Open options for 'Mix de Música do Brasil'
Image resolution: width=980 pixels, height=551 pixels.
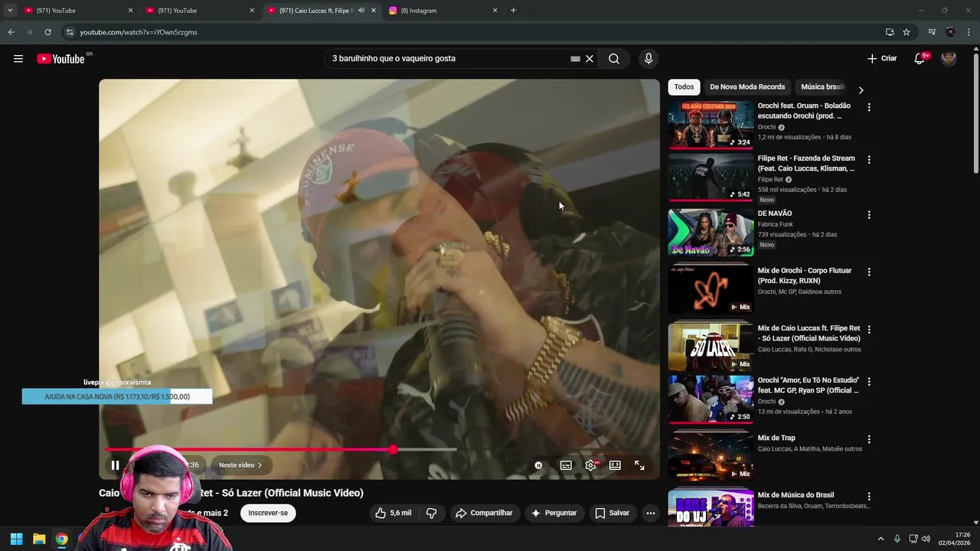[x=869, y=496]
